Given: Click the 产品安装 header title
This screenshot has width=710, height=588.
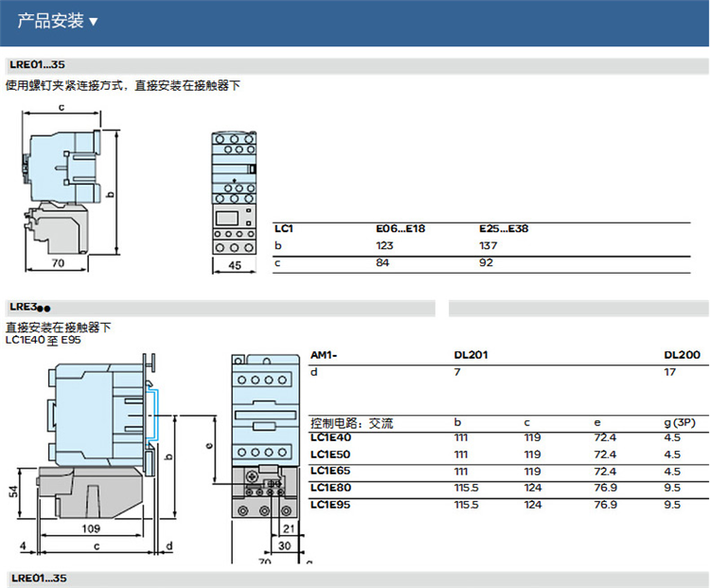Looking at the screenshot, I should click(51, 21).
